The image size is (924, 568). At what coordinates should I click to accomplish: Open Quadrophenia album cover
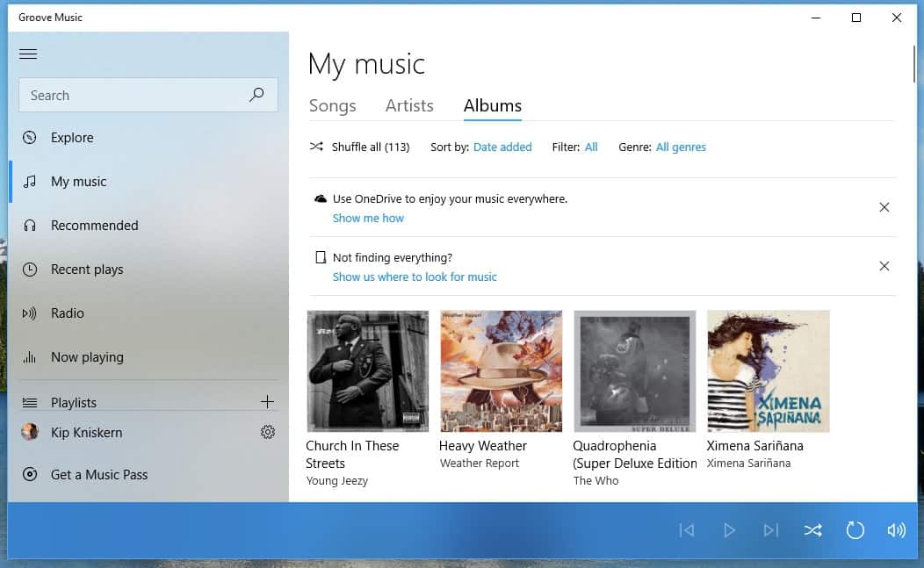[635, 371]
